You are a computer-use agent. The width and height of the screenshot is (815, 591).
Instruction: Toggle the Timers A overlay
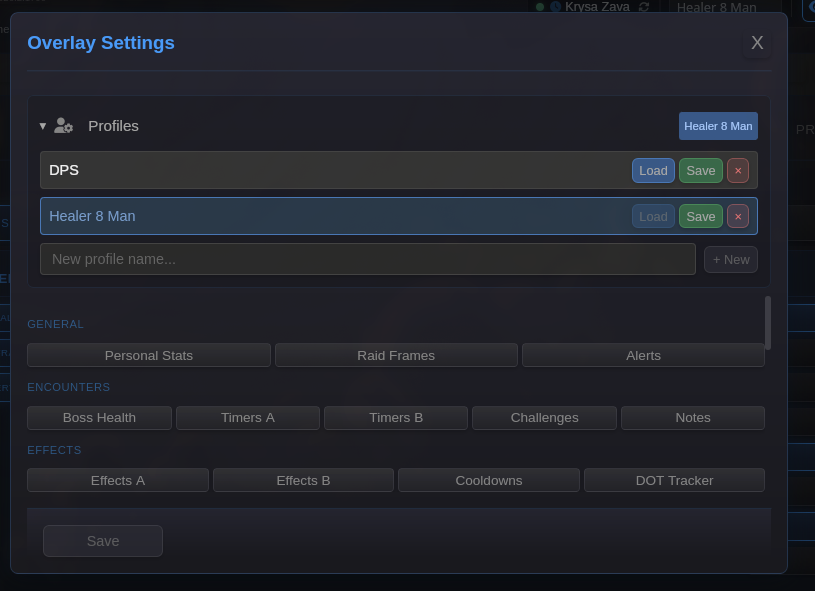[247, 417]
